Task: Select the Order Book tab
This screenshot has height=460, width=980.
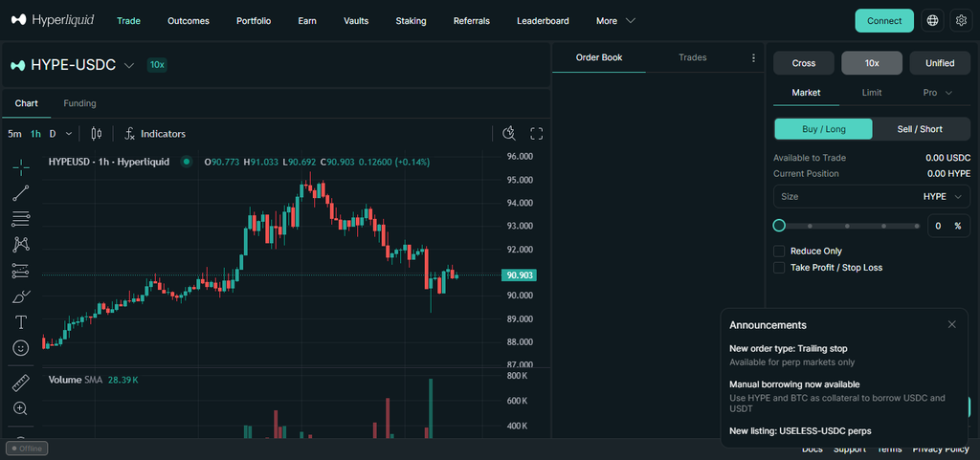Action: coord(599,57)
